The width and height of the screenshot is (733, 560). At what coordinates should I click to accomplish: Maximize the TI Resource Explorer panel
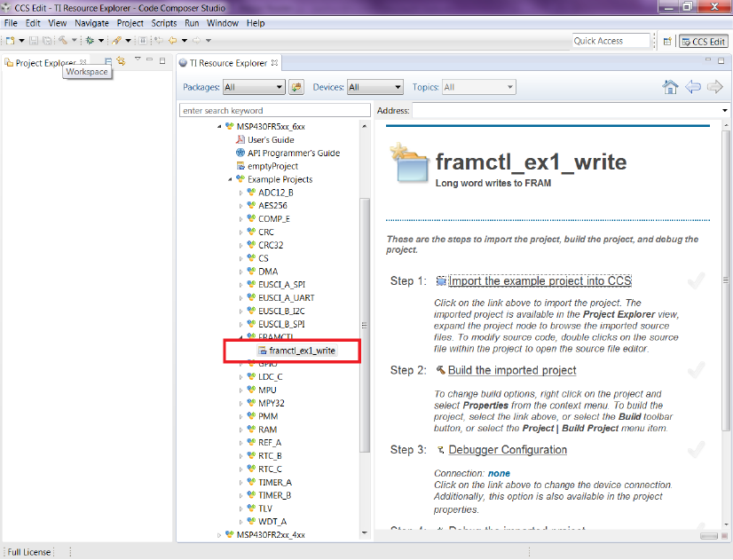pos(721,60)
